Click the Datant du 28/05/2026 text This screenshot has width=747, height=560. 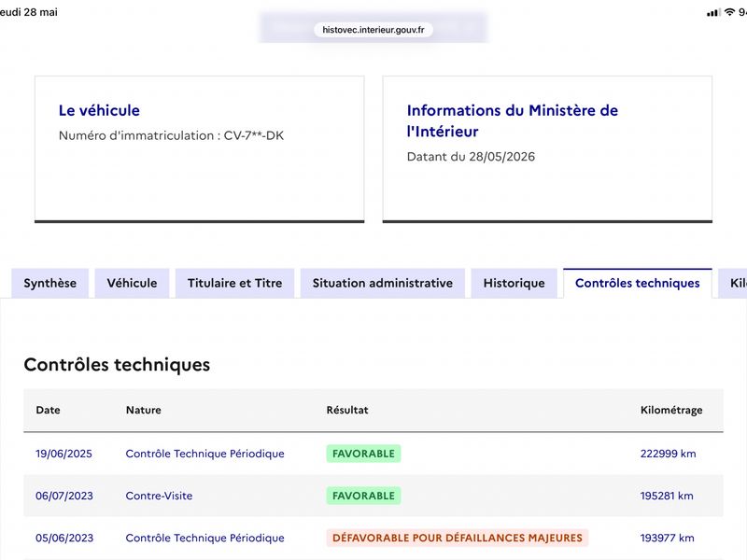(471, 157)
